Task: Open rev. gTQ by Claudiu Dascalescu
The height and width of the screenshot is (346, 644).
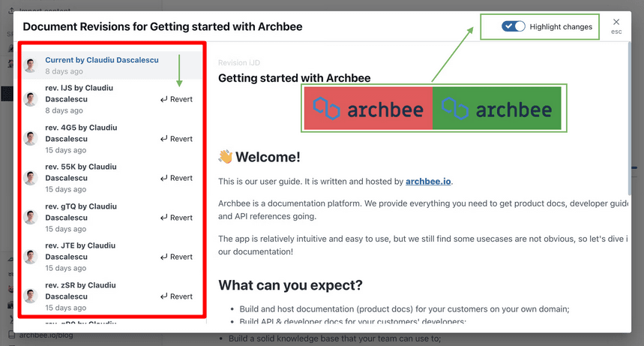Action: [81, 212]
